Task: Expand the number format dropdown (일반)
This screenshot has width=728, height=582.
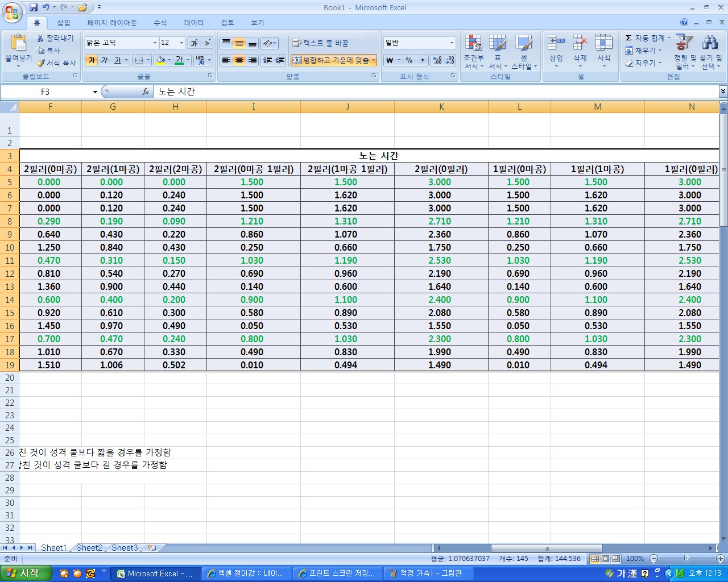Action: point(452,43)
